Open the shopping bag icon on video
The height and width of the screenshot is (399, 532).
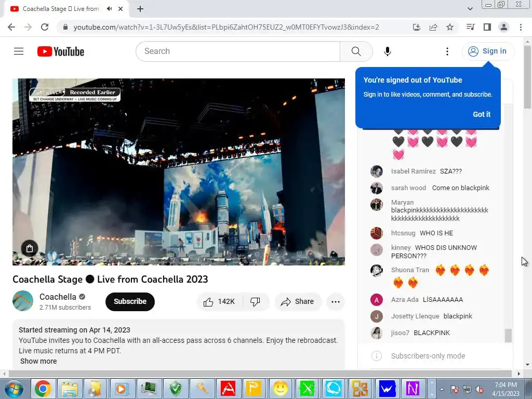click(30, 248)
